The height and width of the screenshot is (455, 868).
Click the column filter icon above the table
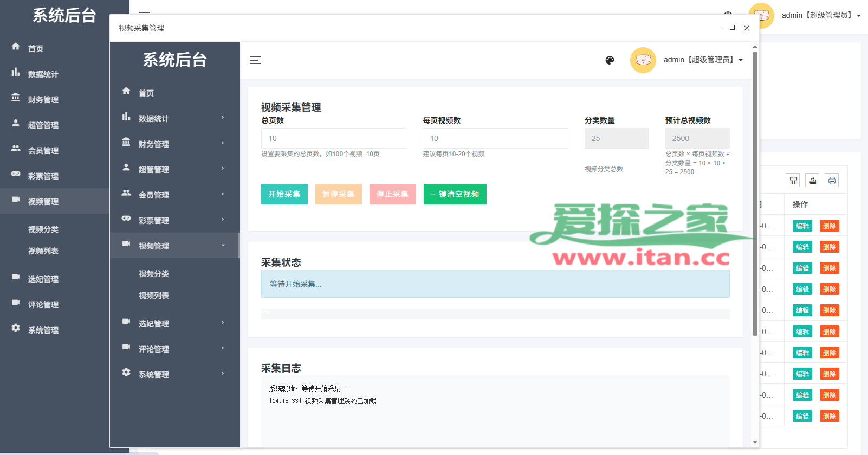tap(793, 181)
